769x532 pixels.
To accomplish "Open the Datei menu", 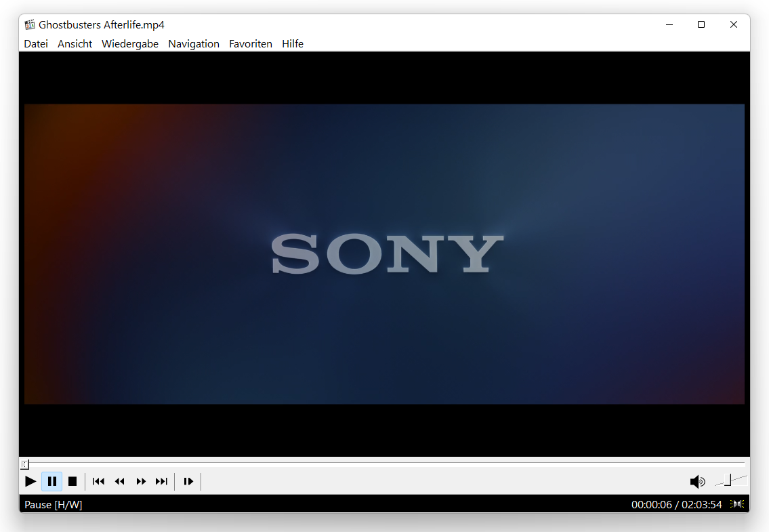I will (36, 43).
